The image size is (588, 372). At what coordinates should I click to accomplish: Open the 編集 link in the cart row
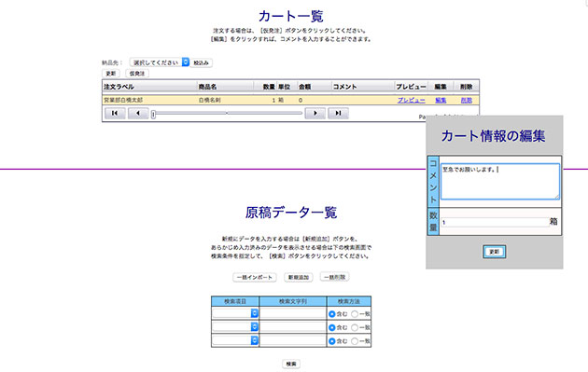pos(441,100)
